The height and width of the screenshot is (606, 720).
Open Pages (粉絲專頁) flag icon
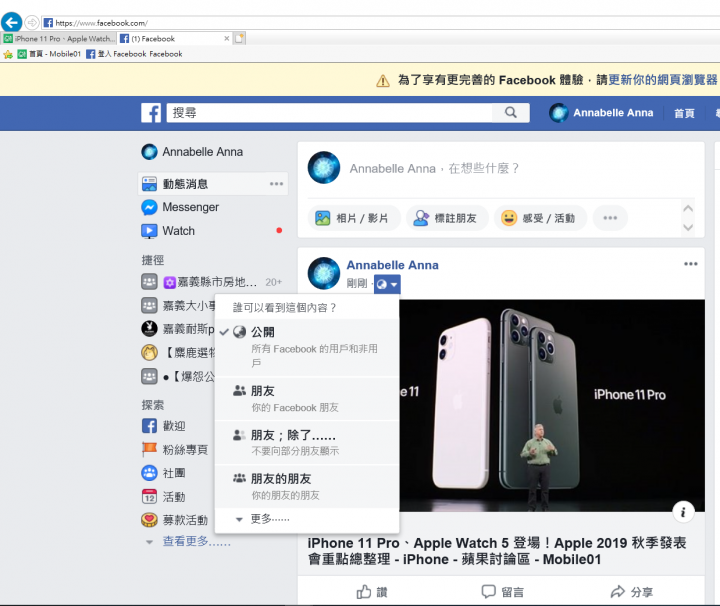[149, 449]
